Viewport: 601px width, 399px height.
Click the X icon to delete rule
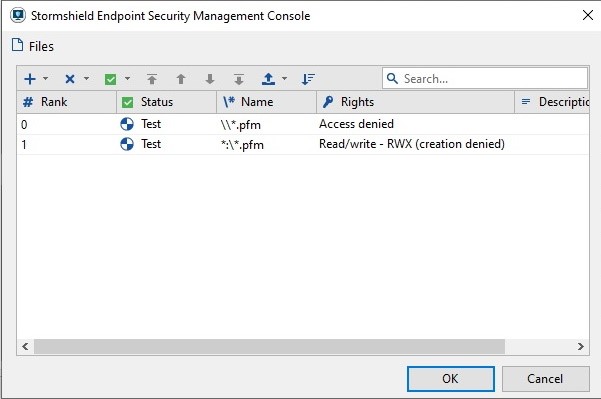[x=70, y=79]
